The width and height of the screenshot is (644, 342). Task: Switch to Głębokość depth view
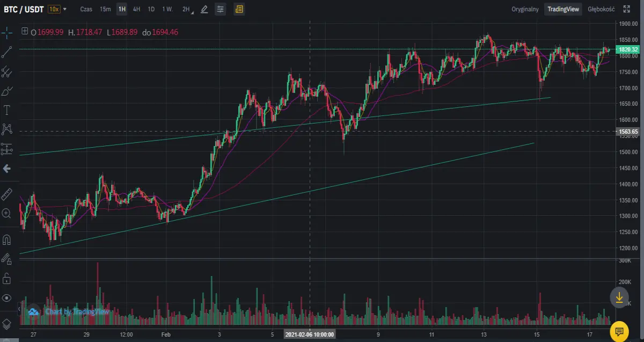coord(601,9)
